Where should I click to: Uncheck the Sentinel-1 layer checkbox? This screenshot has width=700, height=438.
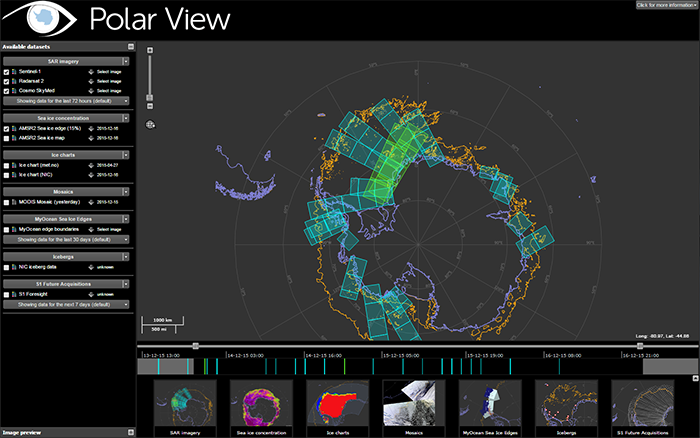(x=7, y=73)
